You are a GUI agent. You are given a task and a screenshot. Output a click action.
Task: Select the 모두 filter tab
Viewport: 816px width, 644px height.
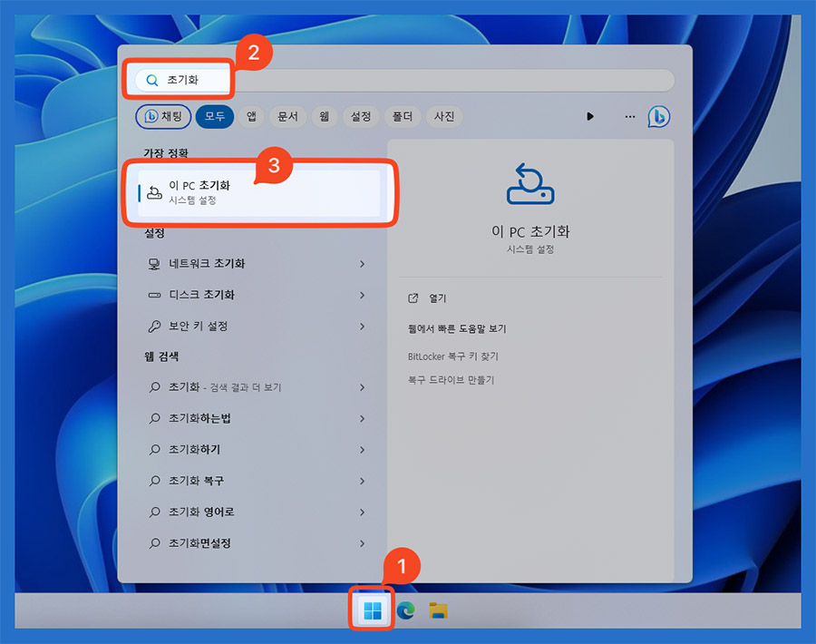(214, 116)
